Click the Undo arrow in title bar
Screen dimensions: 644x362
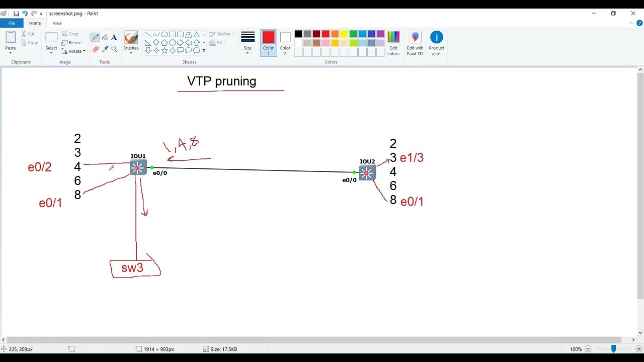(25, 14)
